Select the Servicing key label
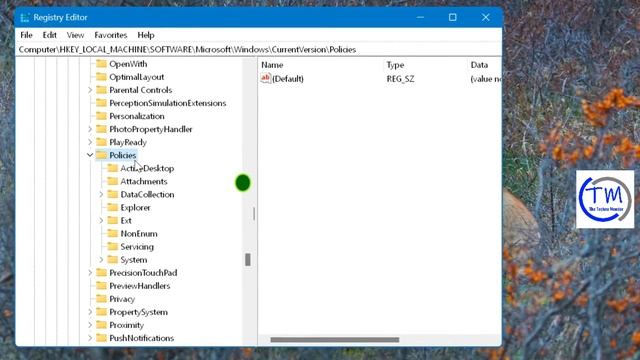640x360 pixels. 137,247
